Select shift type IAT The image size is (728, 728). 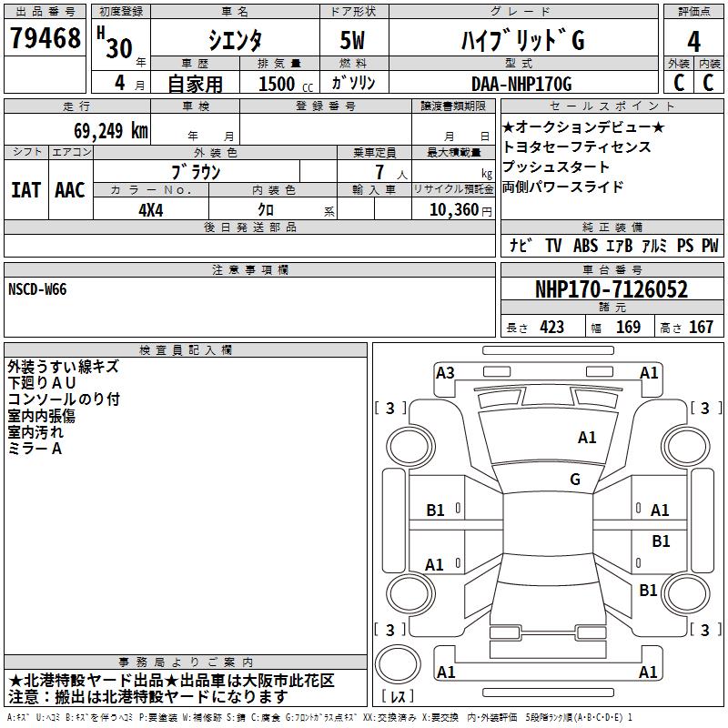coord(25,190)
